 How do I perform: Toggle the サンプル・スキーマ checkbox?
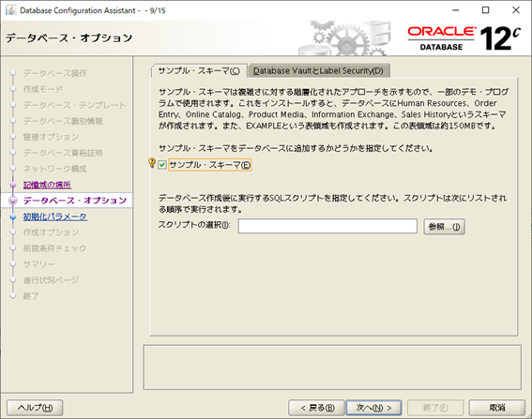(x=162, y=165)
